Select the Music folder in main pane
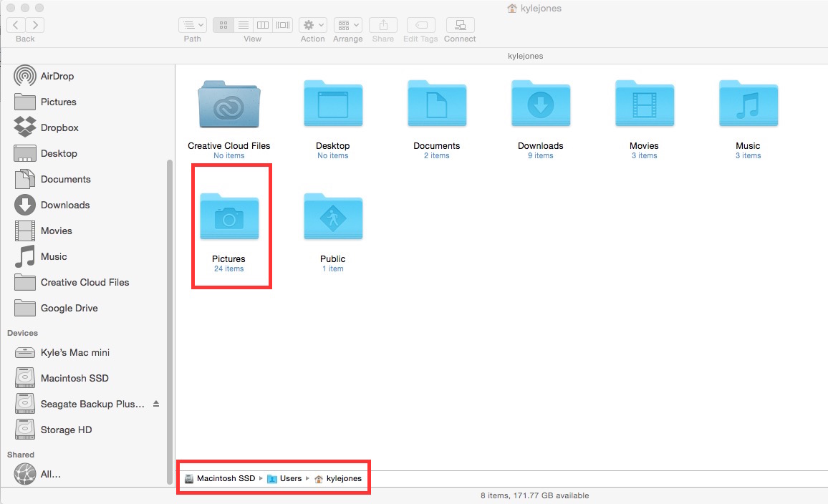Image resolution: width=828 pixels, height=504 pixels. coord(748,104)
